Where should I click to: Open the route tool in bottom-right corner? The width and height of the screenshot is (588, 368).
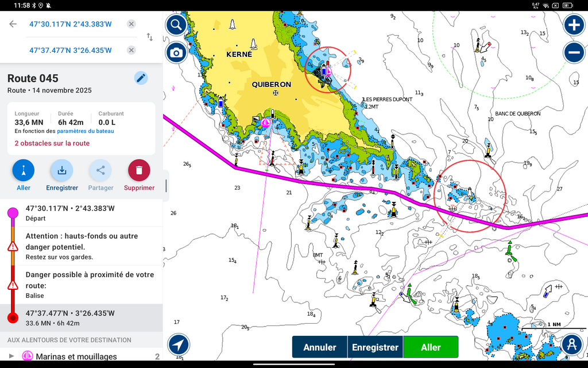pos(571,345)
